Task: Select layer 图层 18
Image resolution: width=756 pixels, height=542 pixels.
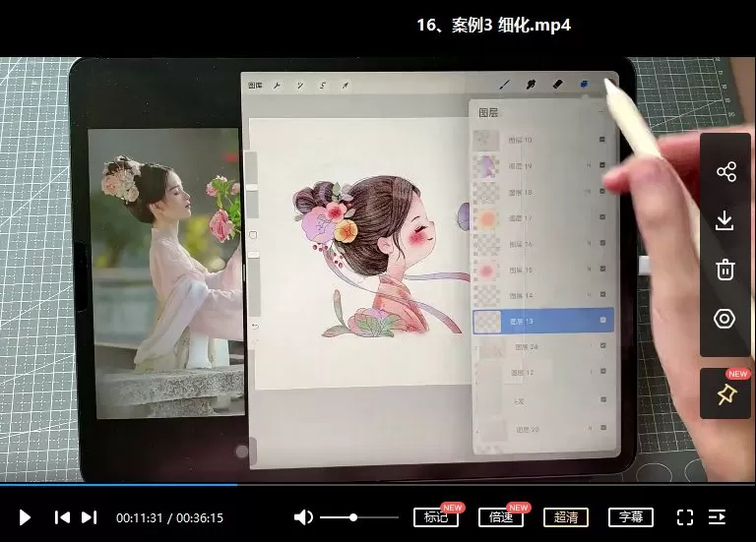Action: [542, 192]
